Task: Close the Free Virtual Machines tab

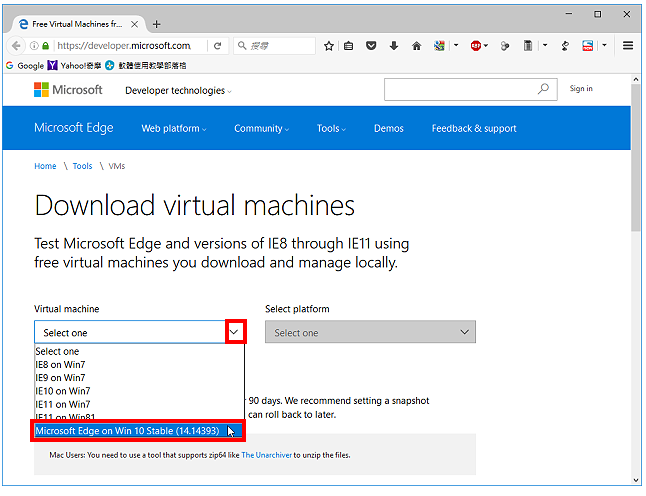Action: point(134,24)
